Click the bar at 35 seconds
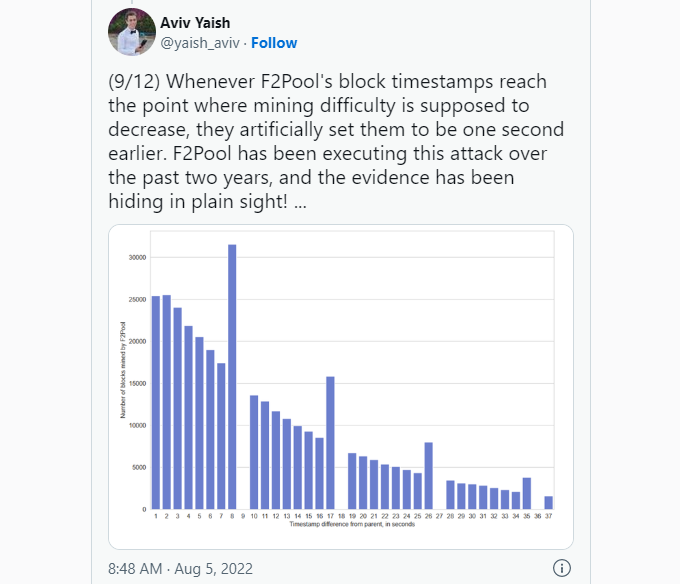This screenshot has width=680, height=584. pos(527,493)
